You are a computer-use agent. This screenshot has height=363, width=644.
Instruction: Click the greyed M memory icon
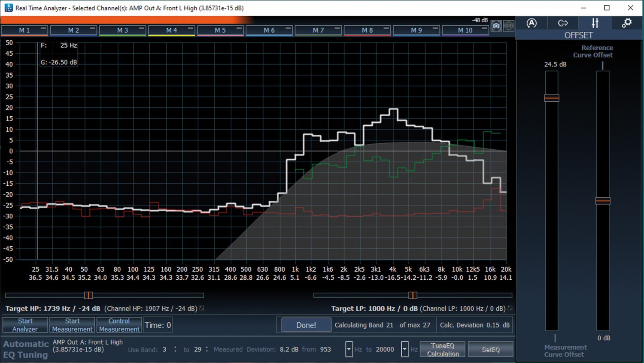(509, 26)
